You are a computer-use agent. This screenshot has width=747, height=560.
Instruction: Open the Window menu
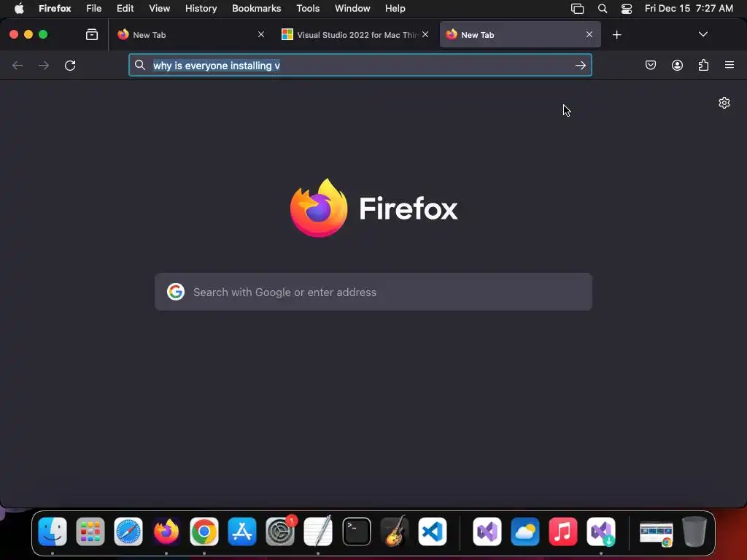352,8
